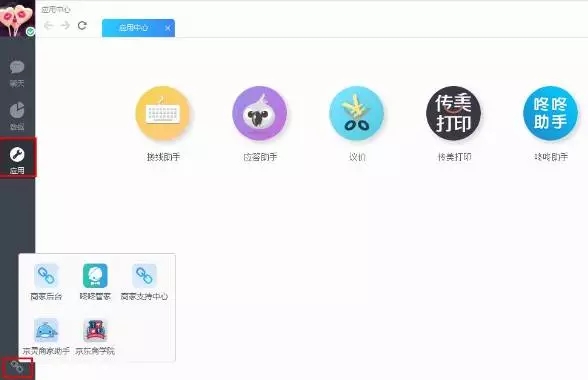588x380 pixels.
Task: Open the 接线助手 keyboard app icon
Action: pyautogui.click(x=163, y=113)
